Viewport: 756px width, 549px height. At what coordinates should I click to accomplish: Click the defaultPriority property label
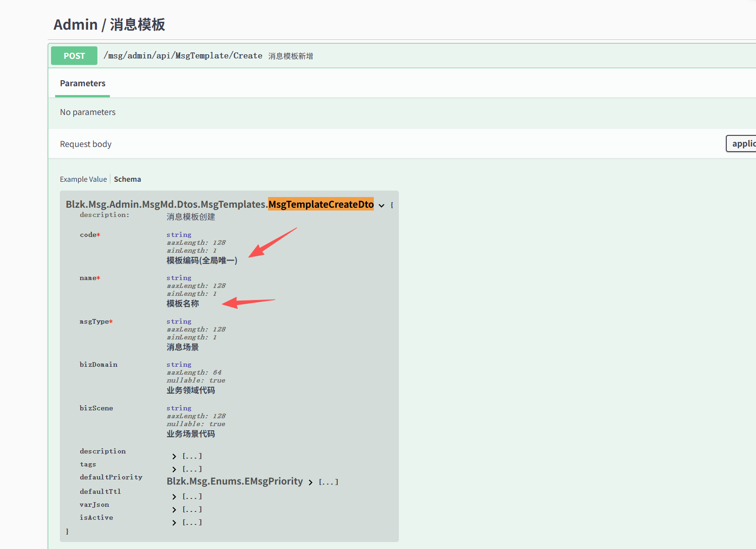click(111, 478)
